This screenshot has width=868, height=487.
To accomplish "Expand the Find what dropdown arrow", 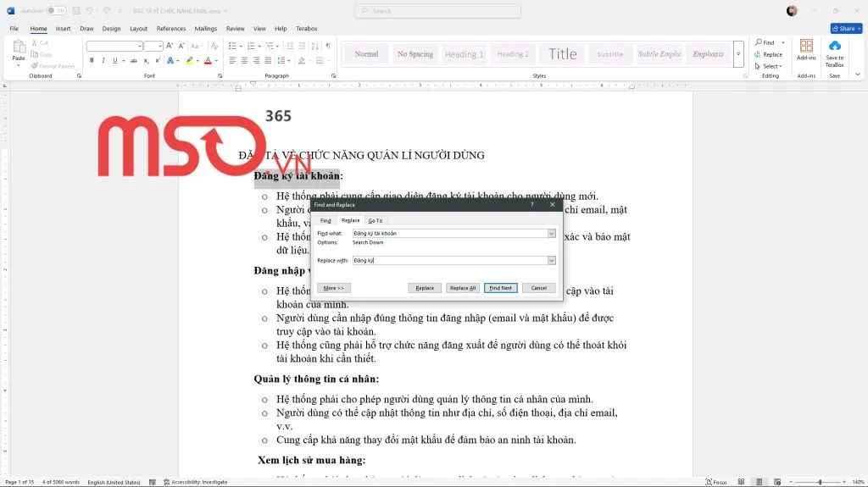I will pos(552,233).
